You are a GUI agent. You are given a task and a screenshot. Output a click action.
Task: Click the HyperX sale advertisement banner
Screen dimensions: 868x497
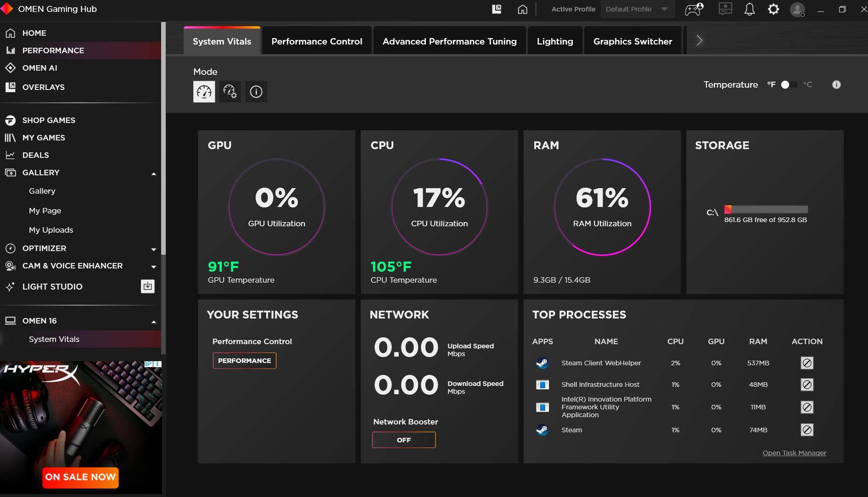click(81, 427)
